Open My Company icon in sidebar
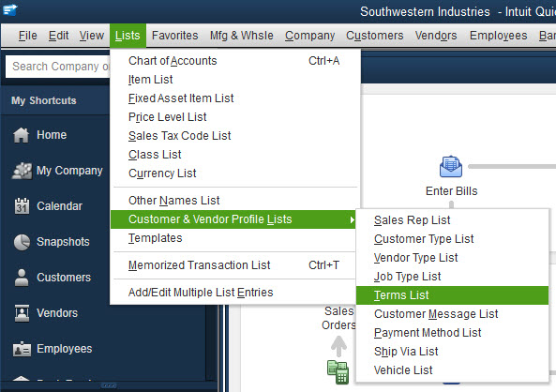This screenshot has width=556, height=392. (22, 171)
